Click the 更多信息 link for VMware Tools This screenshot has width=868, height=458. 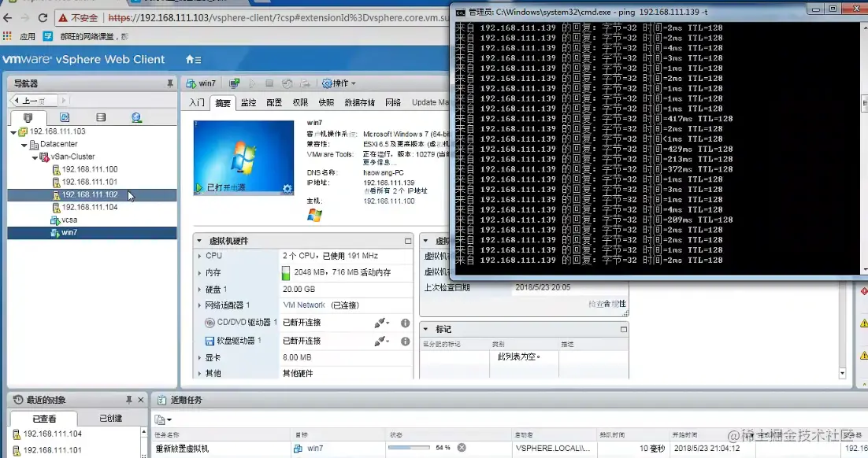tap(379, 163)
